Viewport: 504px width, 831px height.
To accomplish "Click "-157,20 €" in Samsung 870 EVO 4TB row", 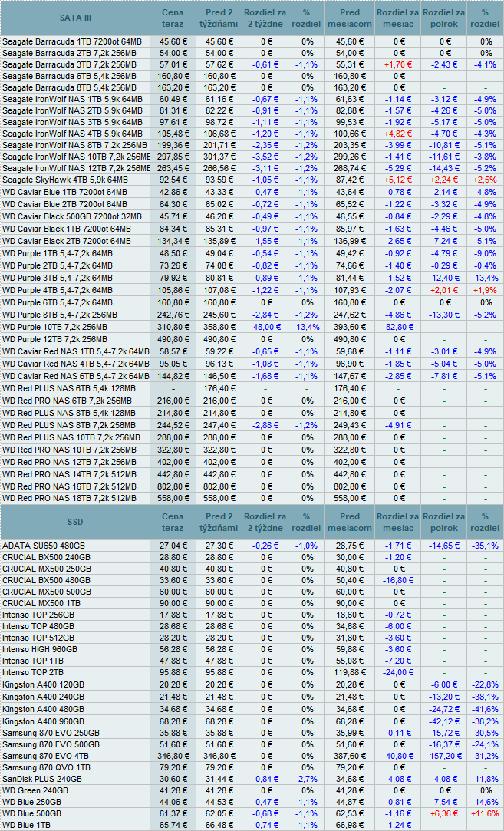I will [x=443, y=756].
